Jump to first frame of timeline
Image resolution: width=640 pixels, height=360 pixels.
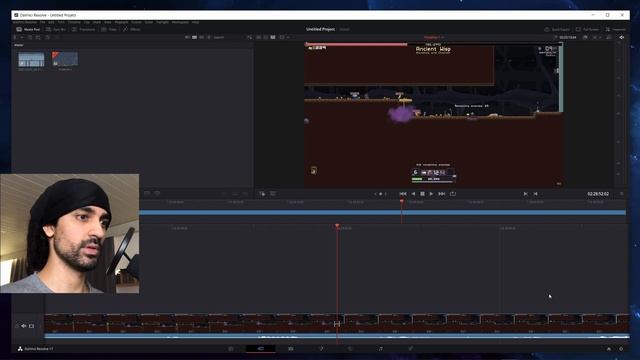tap(403, 193)
